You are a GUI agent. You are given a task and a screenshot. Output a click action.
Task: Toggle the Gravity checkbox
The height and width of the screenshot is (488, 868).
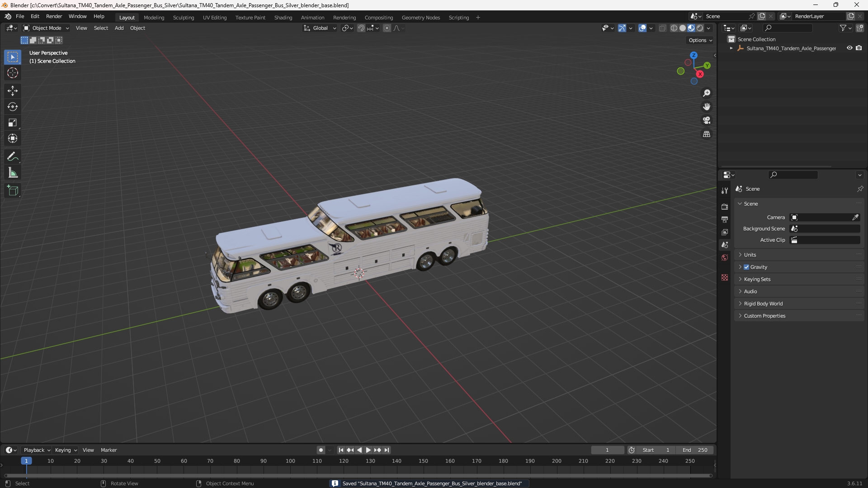[746, 267]
